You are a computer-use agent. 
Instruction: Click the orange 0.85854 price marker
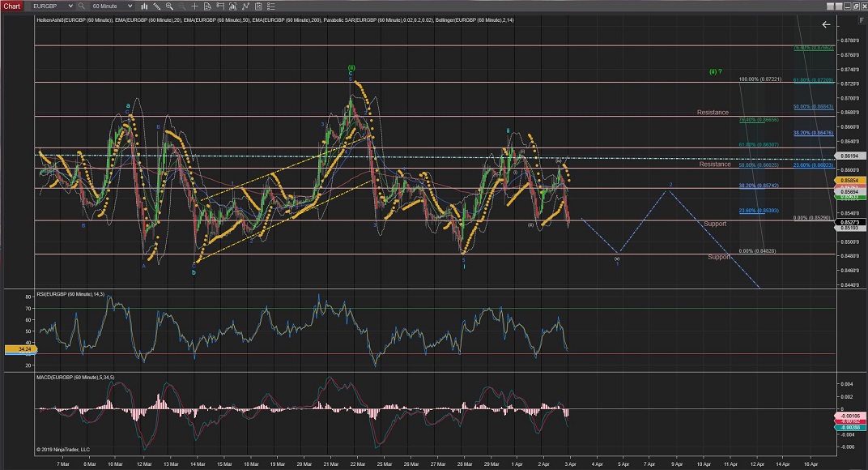tap(849, 181)
